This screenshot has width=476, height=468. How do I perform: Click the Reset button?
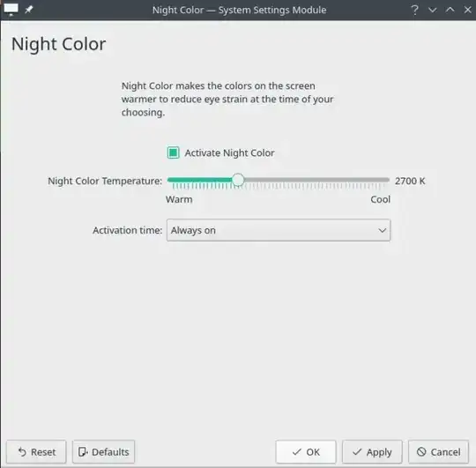pyautogui.click(x=36, y=452)
